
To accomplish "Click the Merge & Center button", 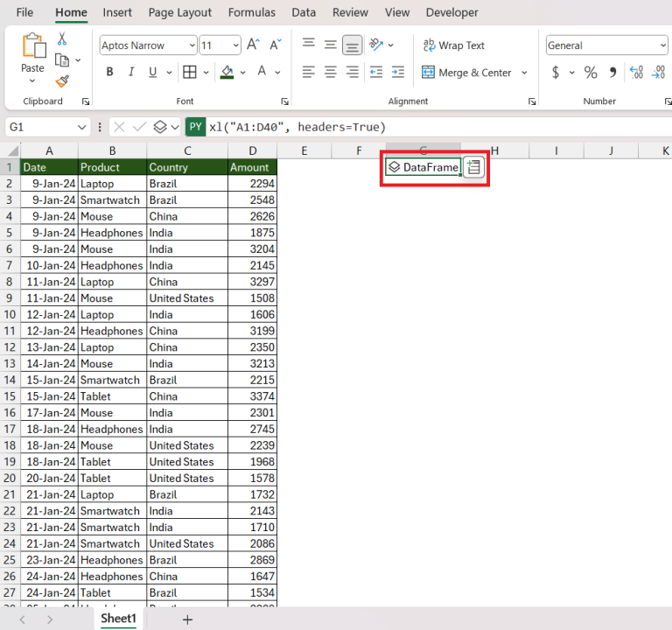I will [x=466, y=73].
